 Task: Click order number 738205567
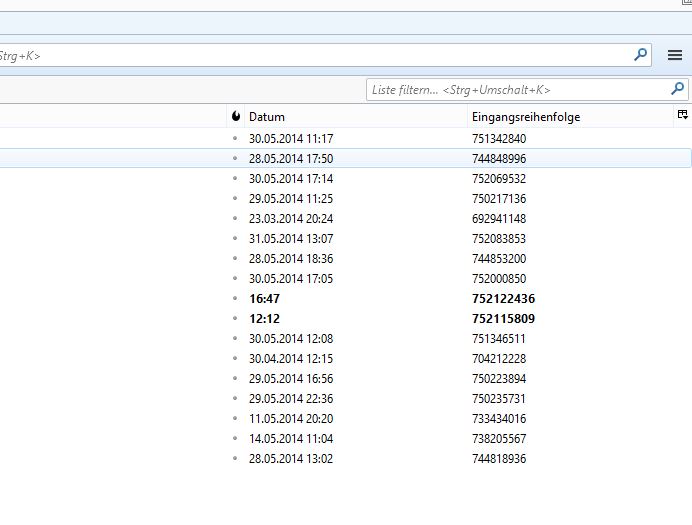click(499, 439)
